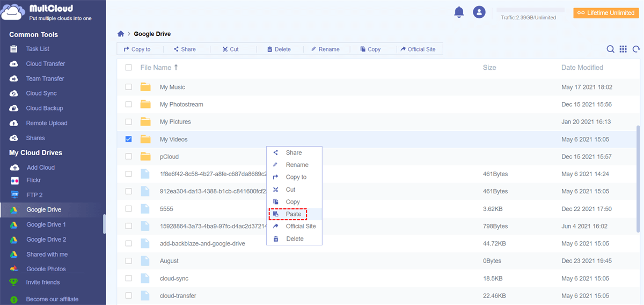Screen dimensions: 644x305
Task: Open Cloud Sync tool
Action: [x=41, y=93]
